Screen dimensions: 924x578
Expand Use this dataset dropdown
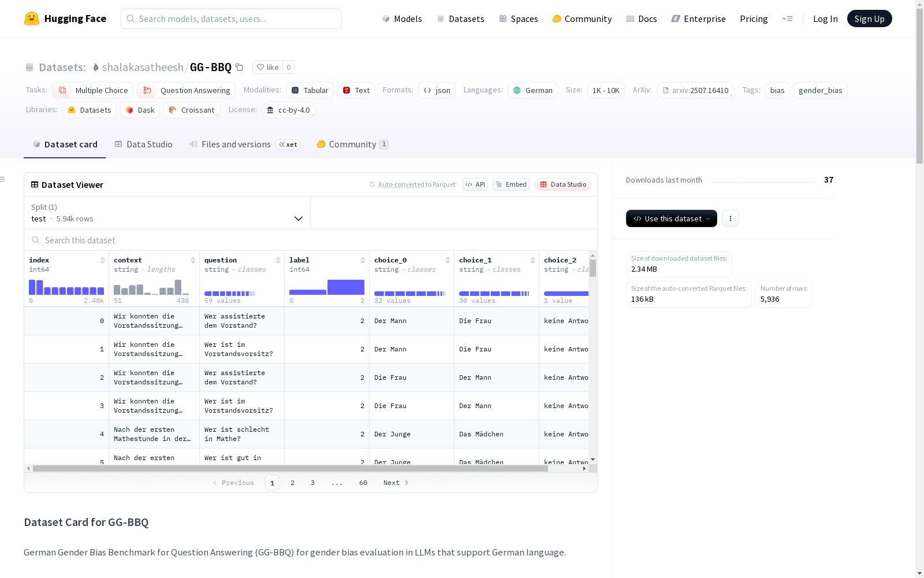[672, 218]
